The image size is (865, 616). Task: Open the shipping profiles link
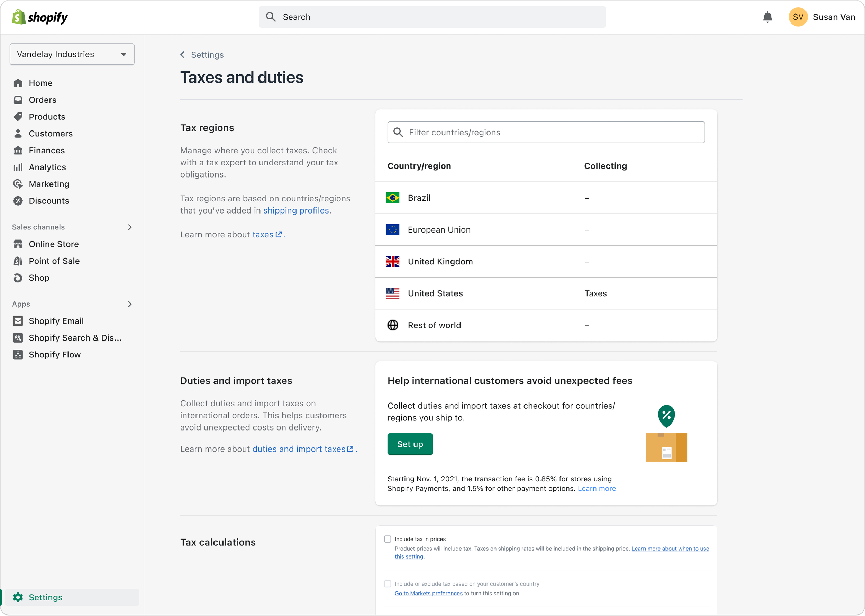tap(296, 210)
